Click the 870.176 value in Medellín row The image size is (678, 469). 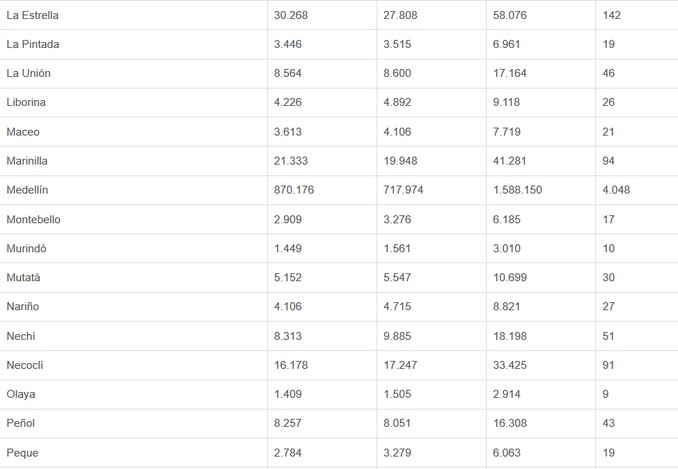tap(294, 190)
